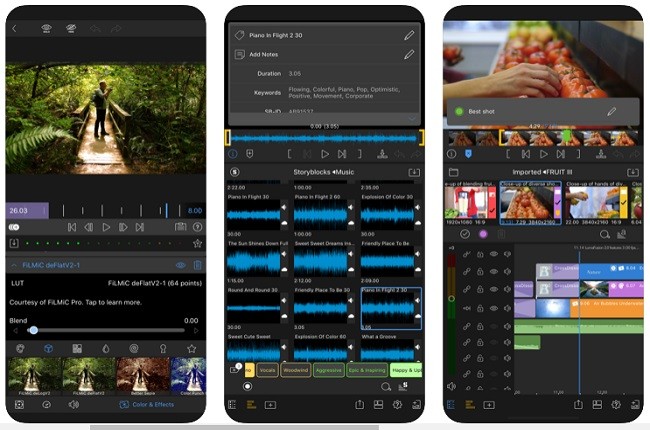Play the Piano In Flight music preview
The image size is (650, 430).
tap(325, 154)
